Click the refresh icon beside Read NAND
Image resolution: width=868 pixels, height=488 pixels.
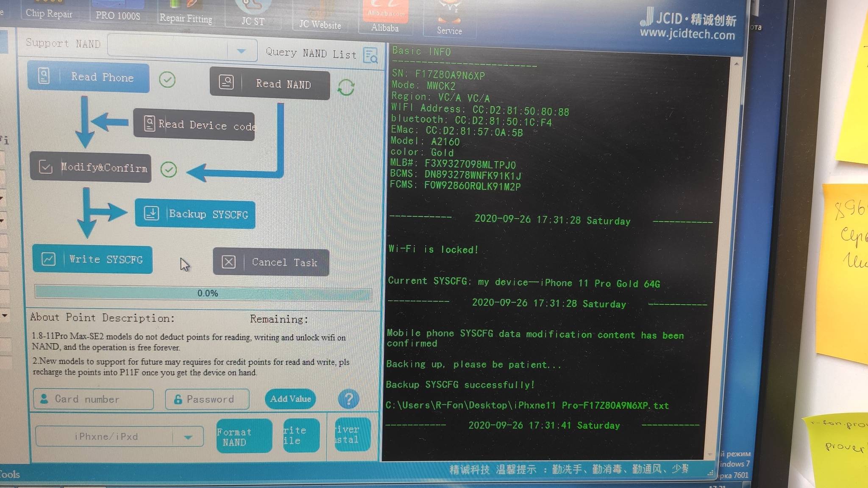click(346, 88)
